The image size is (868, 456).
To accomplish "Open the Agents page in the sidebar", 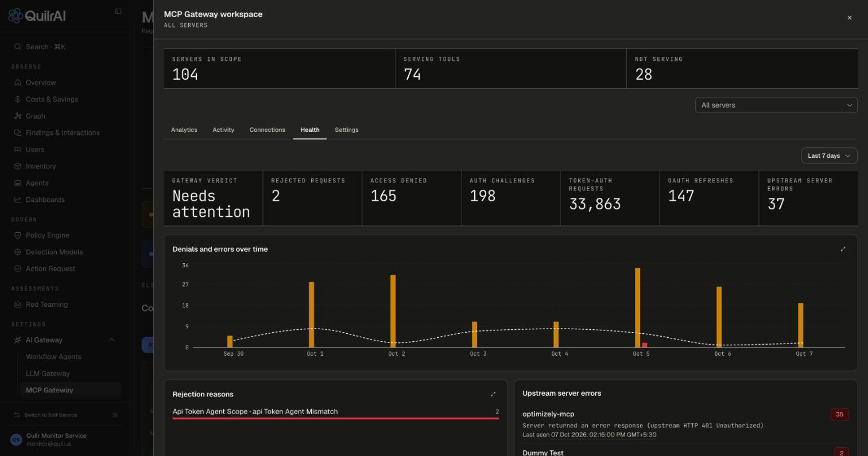I will point(37,183).
